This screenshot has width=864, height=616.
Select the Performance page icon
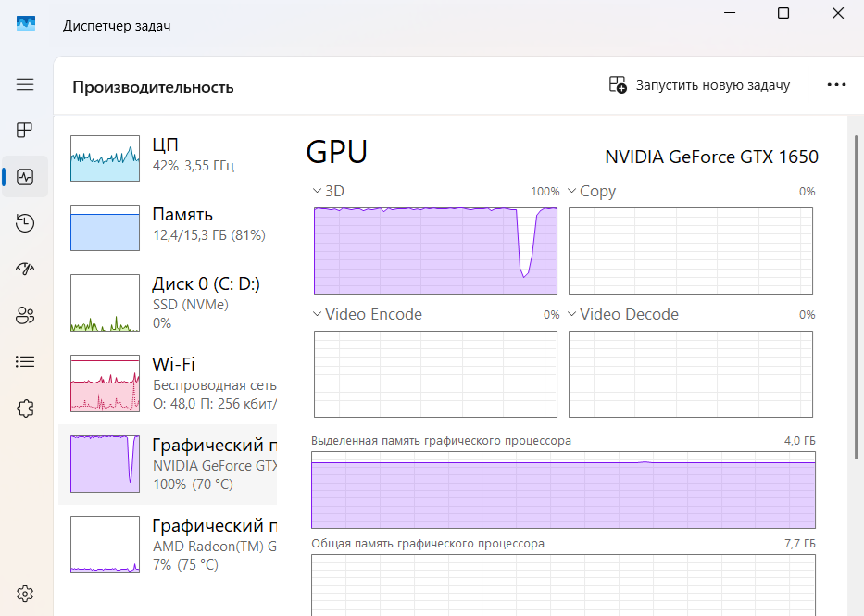pyautogui.click(x=25, y=177)
